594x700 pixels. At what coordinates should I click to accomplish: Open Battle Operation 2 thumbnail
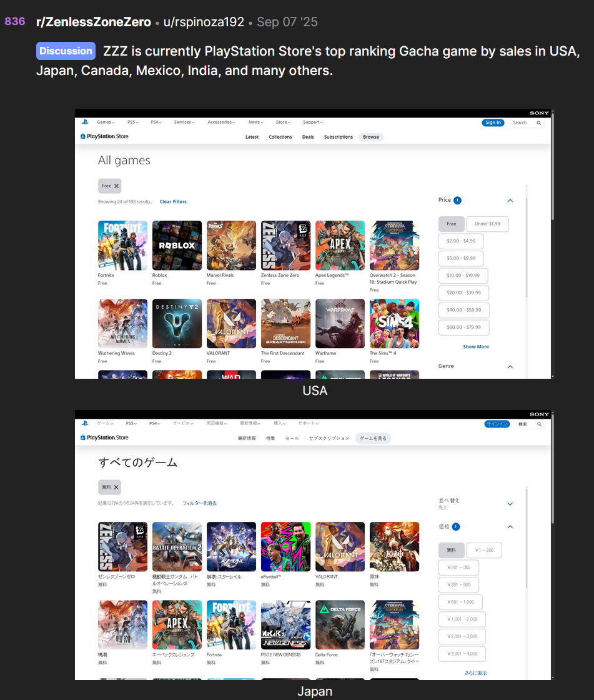pos(177,546)
